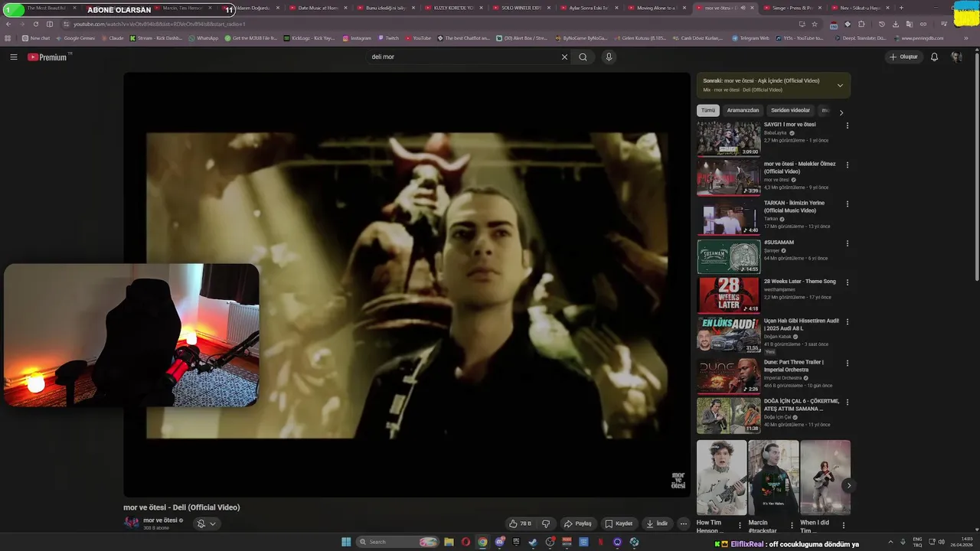This screenshot has width=980, height=551.
Task: Share video using Paylaş button
Action: coord(578,523)
